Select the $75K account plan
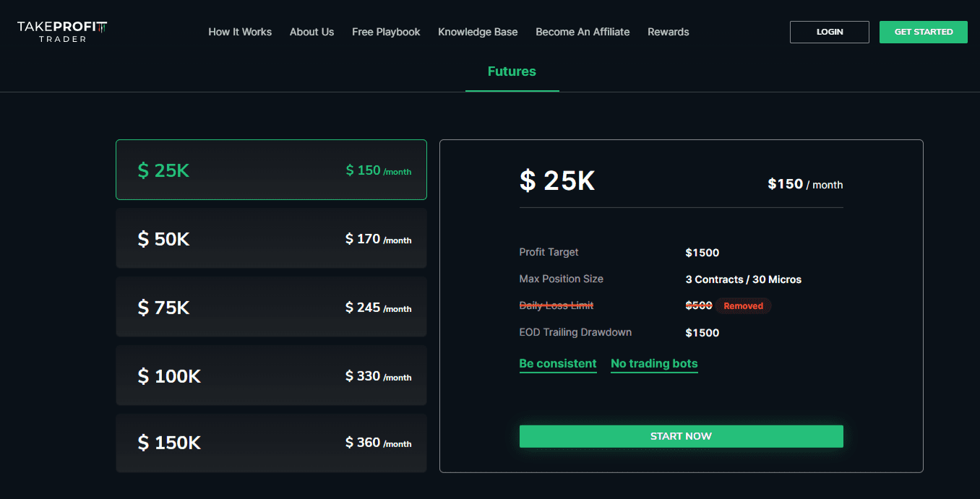 tap(271, 307)
